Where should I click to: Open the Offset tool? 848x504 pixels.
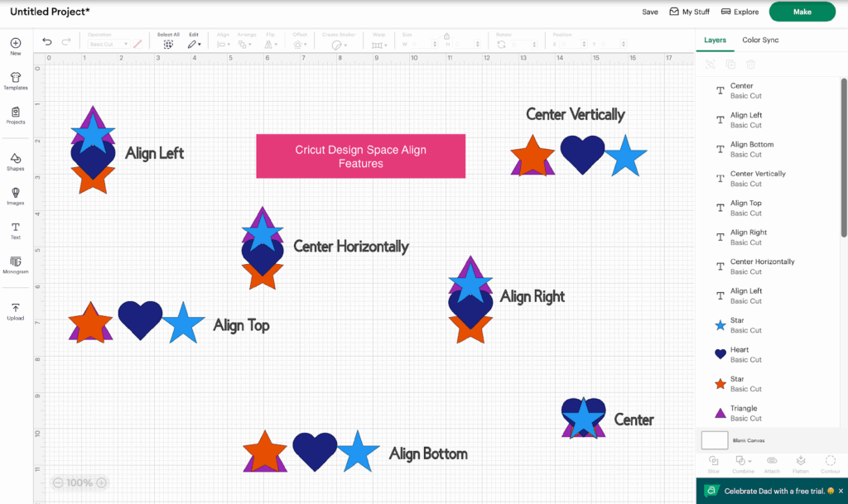tap(300, 45)
